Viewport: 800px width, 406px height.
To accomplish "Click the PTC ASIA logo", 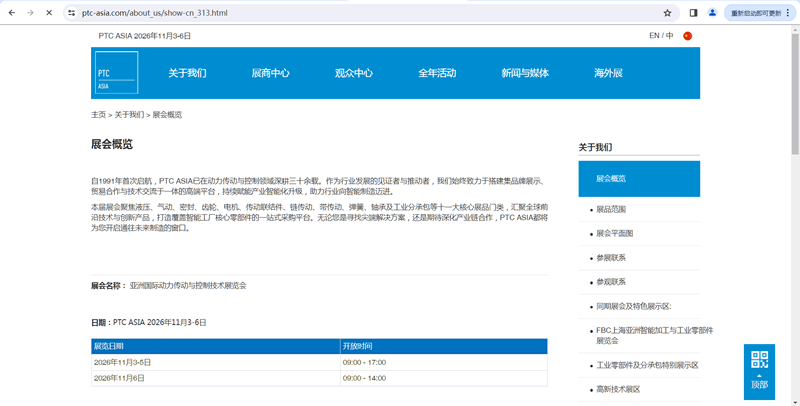I will pyautogui.click(x=116, y=73).
